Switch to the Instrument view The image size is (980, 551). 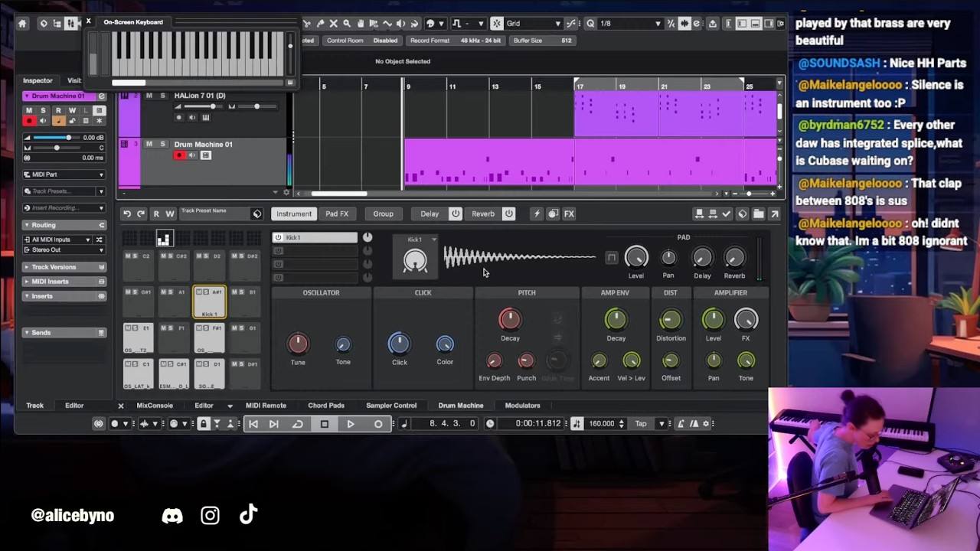(294, 214)
